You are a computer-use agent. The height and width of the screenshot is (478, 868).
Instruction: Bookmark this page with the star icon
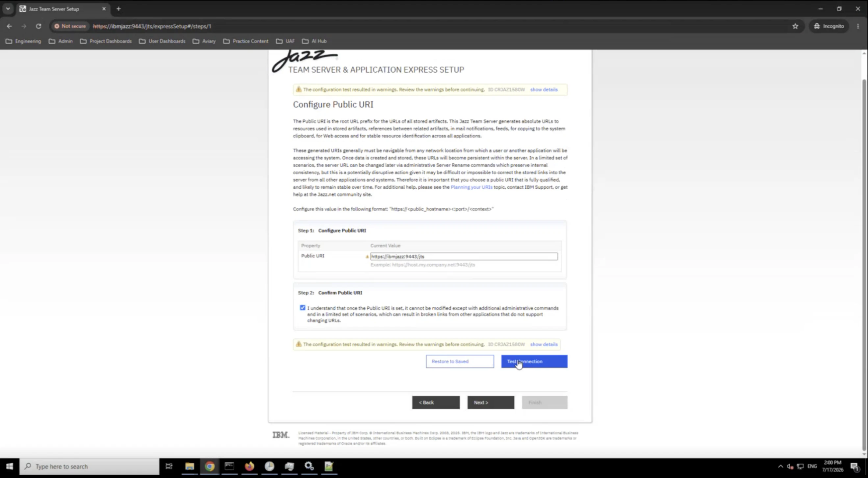(795, 26)
